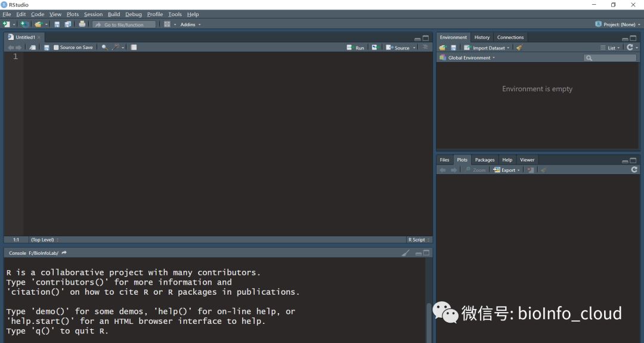Click the Source button in the editor
The width and height of the screenshot is (644, 343).
[x=398, y=48]
